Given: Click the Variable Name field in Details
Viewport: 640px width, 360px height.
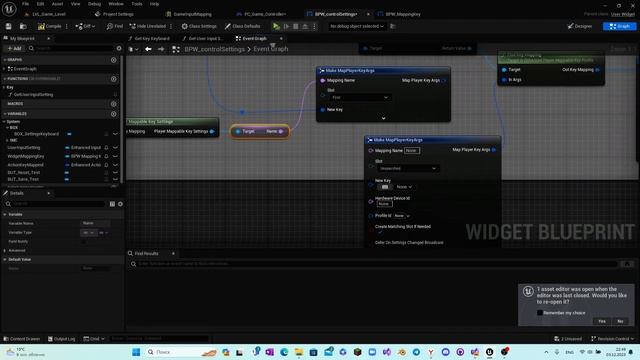Looking at the screenshot, I should pos(95,223).
